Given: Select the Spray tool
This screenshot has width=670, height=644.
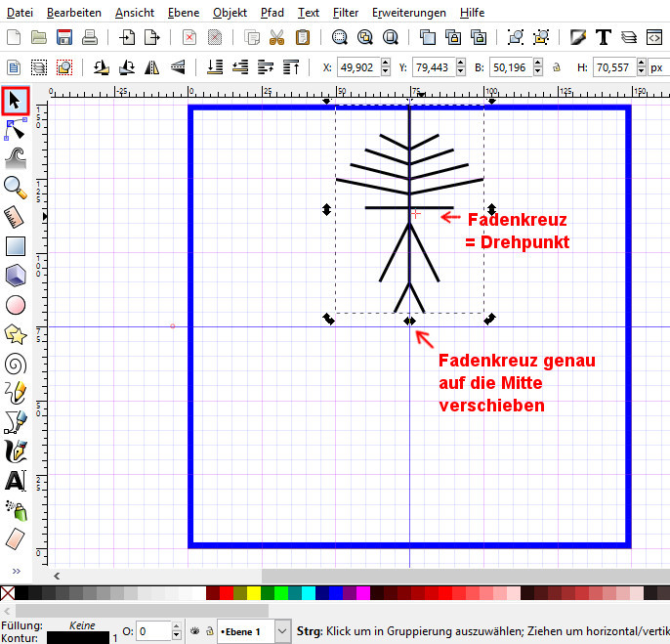Looking at the screenshot, I should [17, 510].
